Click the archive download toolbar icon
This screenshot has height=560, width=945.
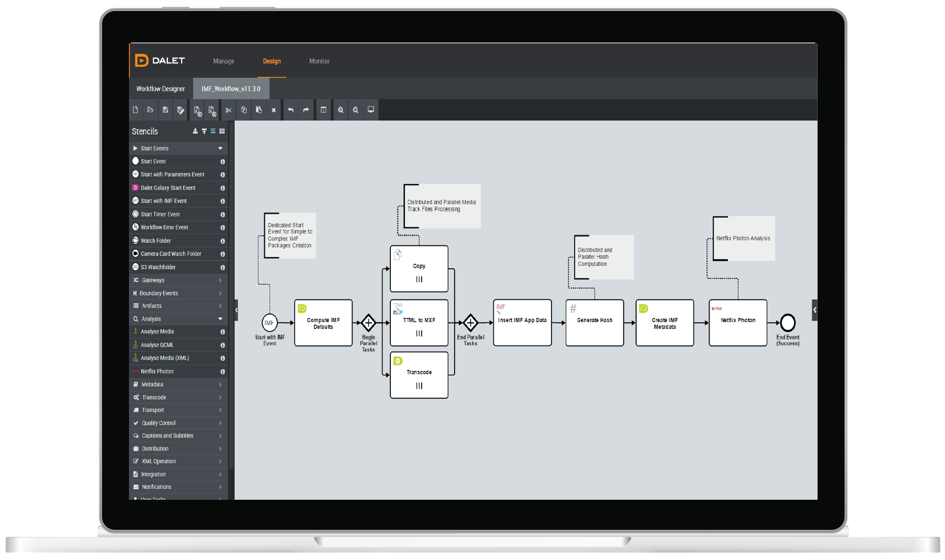tap(213, 110)
